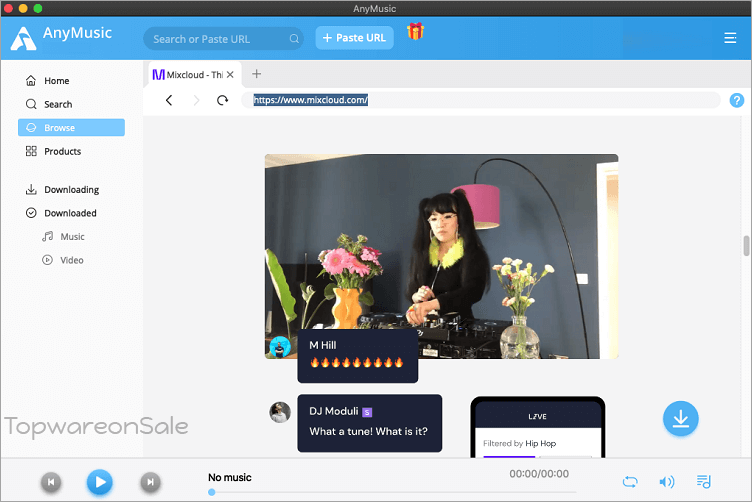The height and width of the screenshot is (502, 752).
Task: Click the Paste URL button
Action: (x=354, y=38)
